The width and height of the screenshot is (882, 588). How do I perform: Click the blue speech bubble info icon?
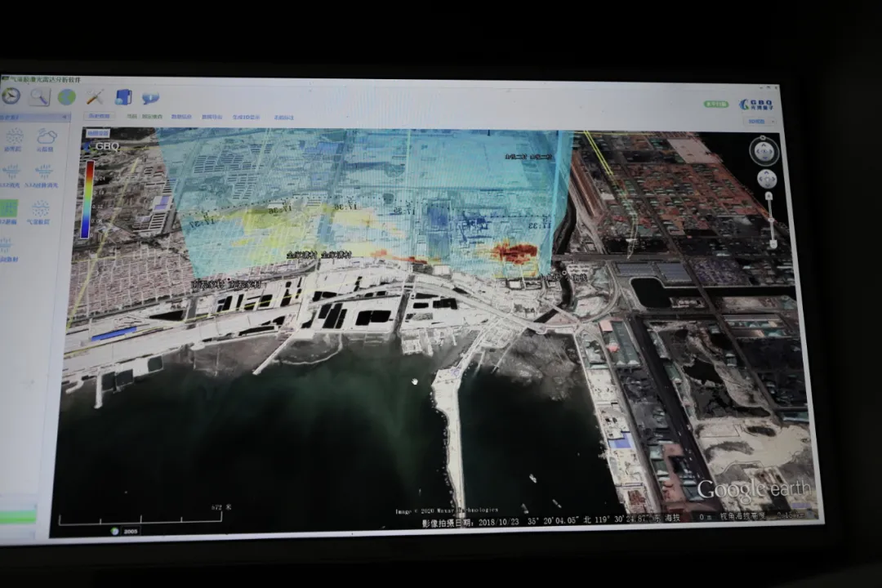[x=150, y=99]
